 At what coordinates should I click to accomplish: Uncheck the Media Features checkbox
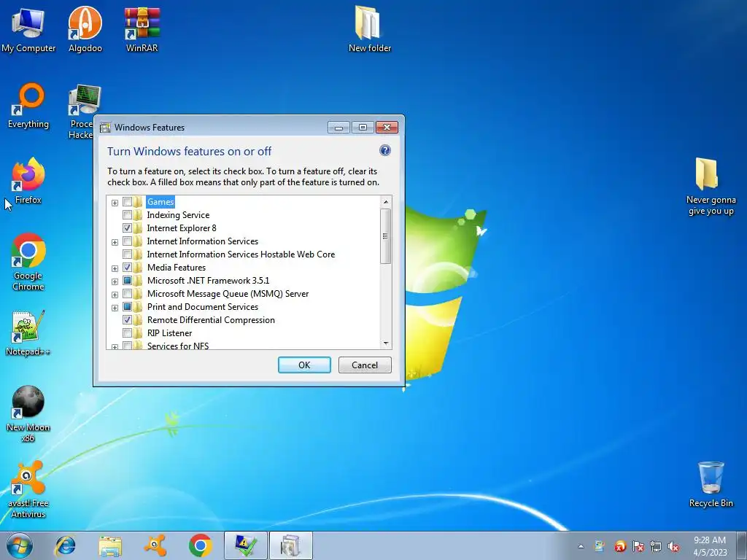tap(127, 268)
